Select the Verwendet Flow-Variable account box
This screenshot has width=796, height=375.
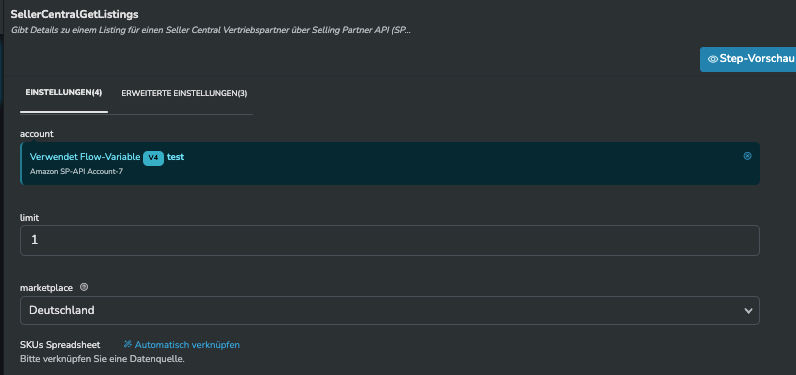pos(390,163)
